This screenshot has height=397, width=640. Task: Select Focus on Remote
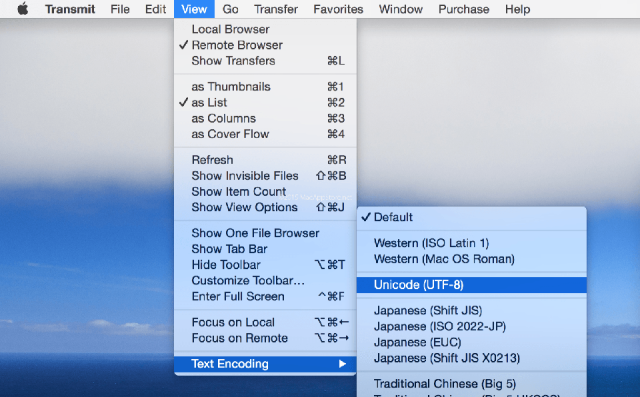tap(265, 338)
